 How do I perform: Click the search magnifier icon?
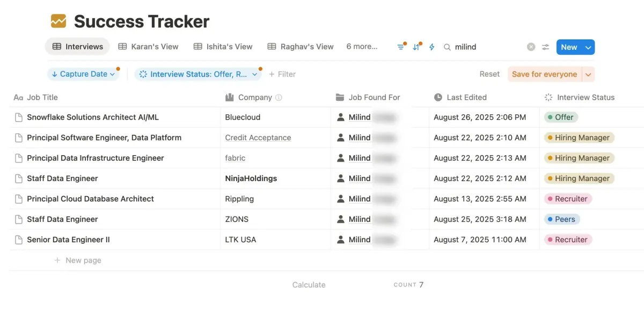[447, 47]
